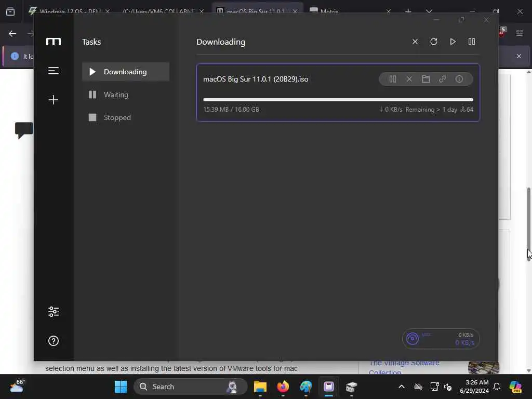
Task: Select the Stopped task category
Action: (126, 117)
